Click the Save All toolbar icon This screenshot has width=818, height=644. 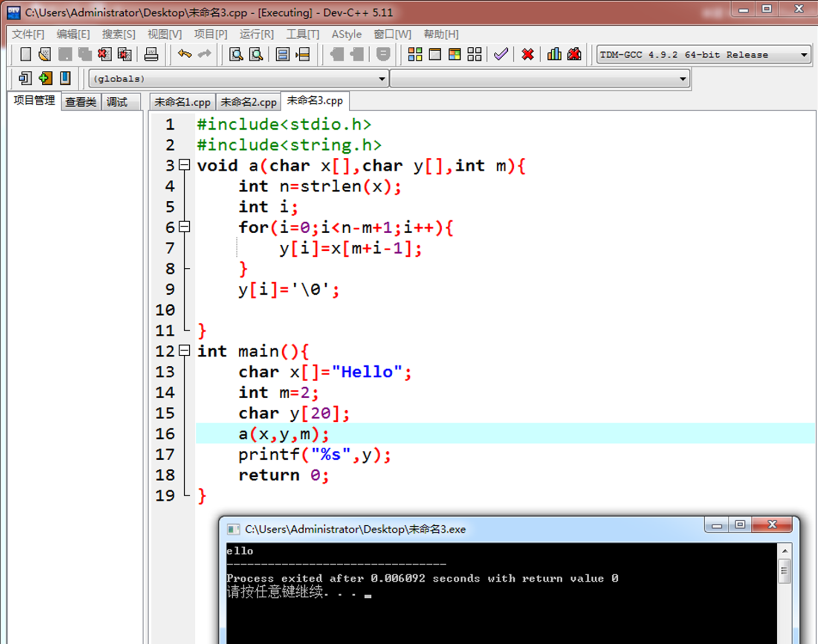[x=85, y=54]
